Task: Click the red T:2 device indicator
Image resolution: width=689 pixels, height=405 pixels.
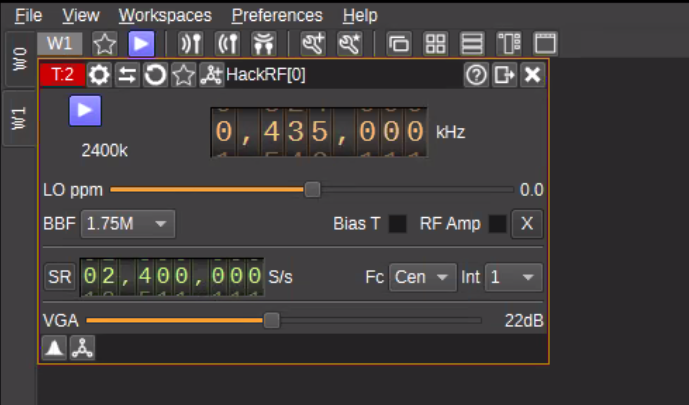Action: pyautogui.click(x=62, y=75)
